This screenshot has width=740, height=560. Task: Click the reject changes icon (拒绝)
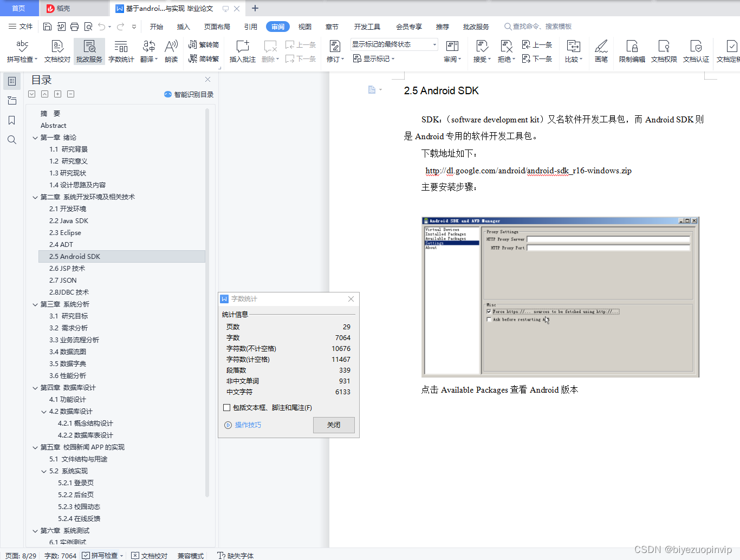coord(506,51)
